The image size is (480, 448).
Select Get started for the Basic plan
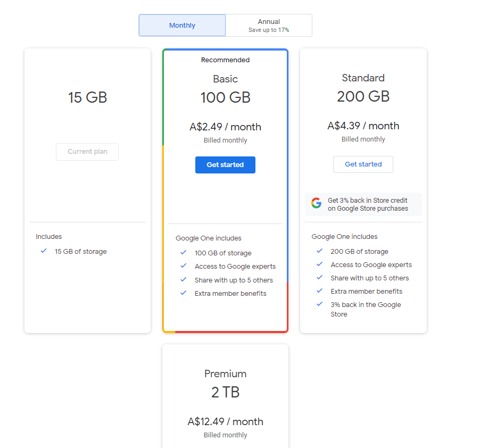click(225, 164)
